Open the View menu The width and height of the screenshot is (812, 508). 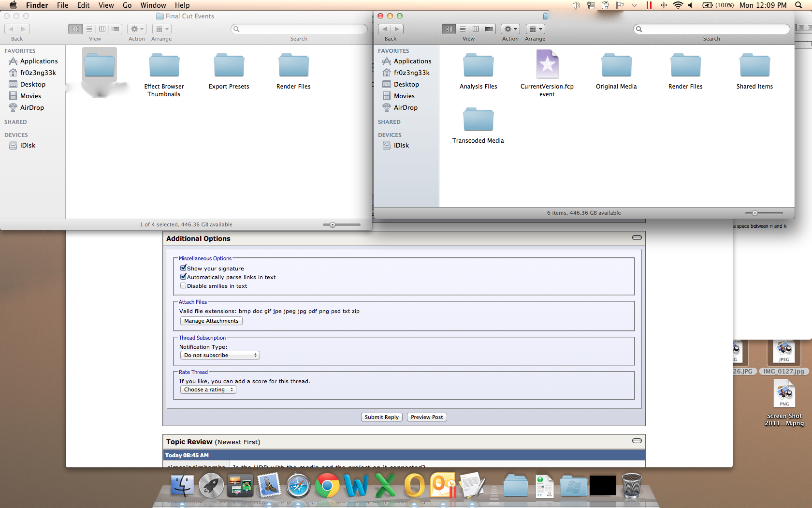point(106,5)
